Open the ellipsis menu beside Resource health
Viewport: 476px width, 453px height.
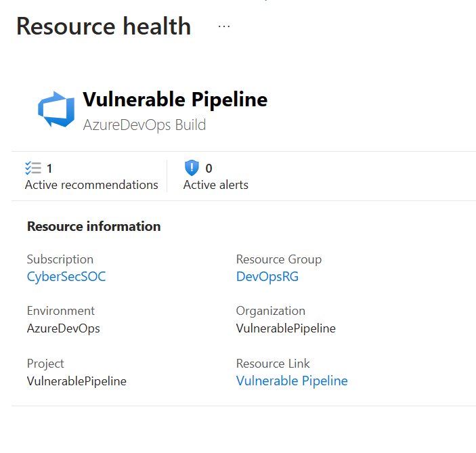tap(224, 26)
